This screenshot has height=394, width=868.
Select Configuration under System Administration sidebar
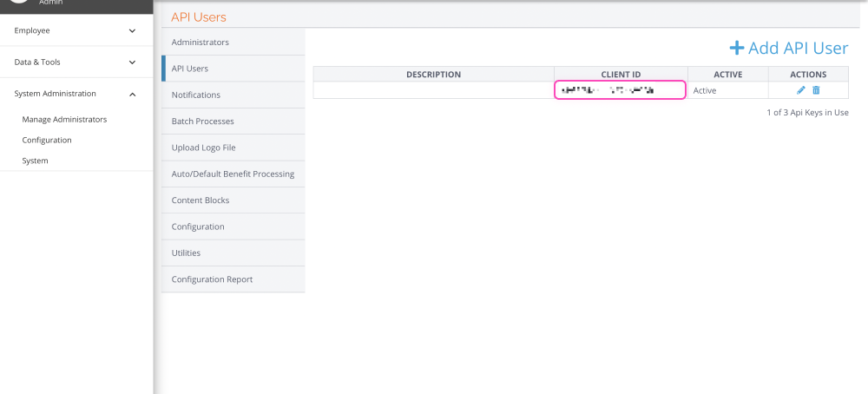coord(47,140)
